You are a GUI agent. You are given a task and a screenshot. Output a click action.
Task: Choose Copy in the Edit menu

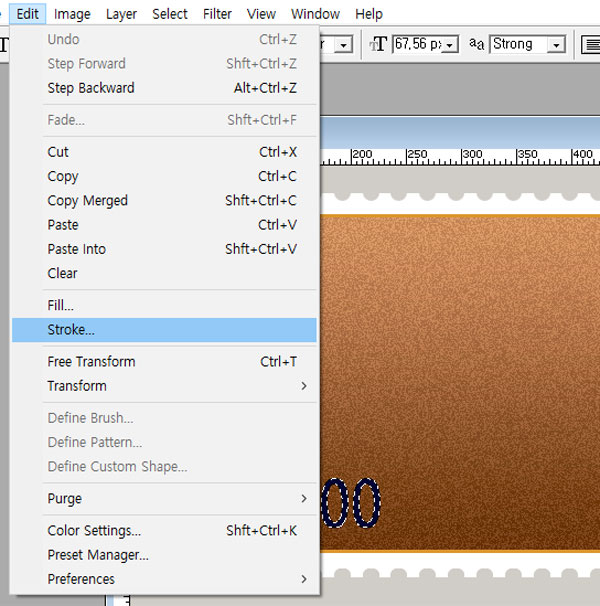[x=164, y=176]
